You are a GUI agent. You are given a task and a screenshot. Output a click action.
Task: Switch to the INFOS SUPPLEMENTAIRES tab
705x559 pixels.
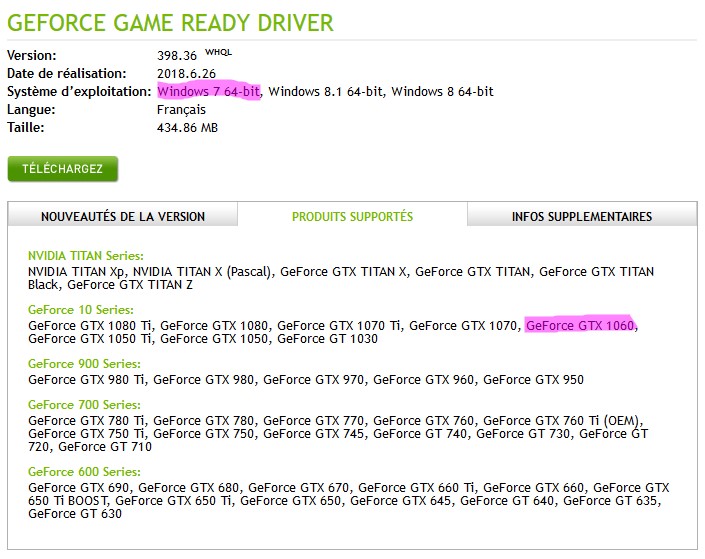point(582,216)
